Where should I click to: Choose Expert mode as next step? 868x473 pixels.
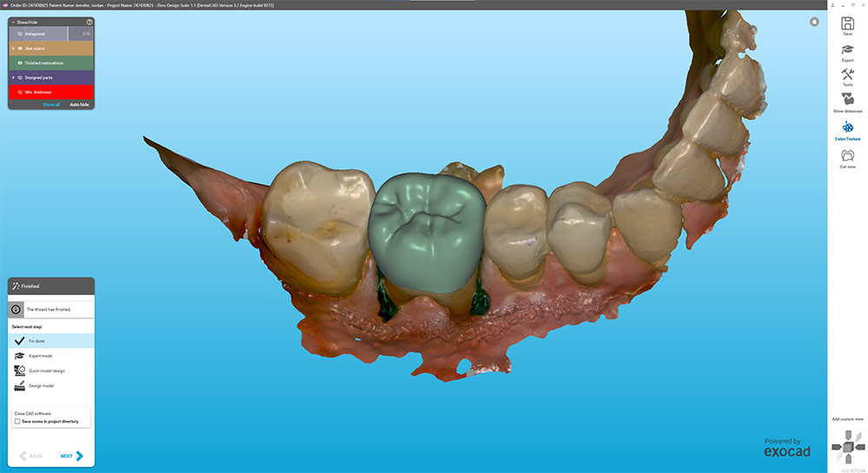tap(51, 356)
